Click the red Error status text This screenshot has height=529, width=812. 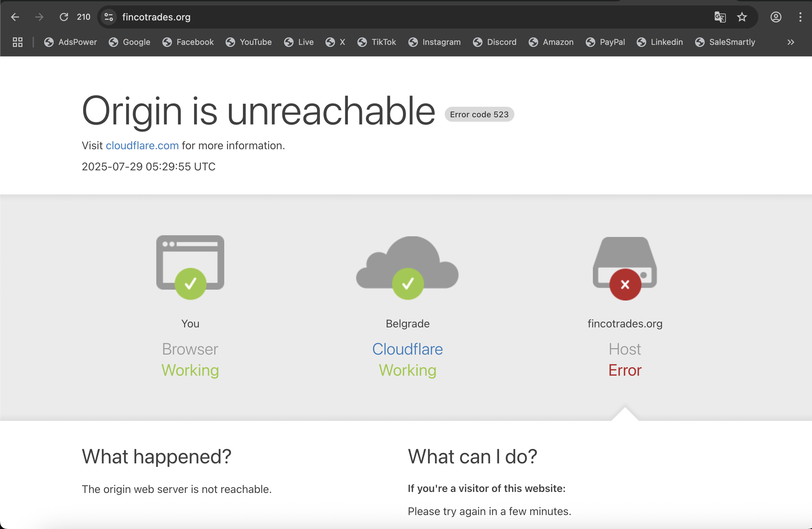click(625, 370)
